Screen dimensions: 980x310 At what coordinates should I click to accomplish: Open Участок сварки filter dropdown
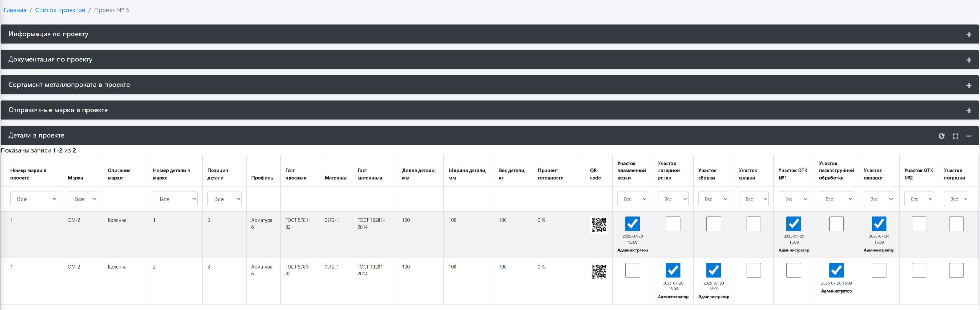(x=754, y=199)
